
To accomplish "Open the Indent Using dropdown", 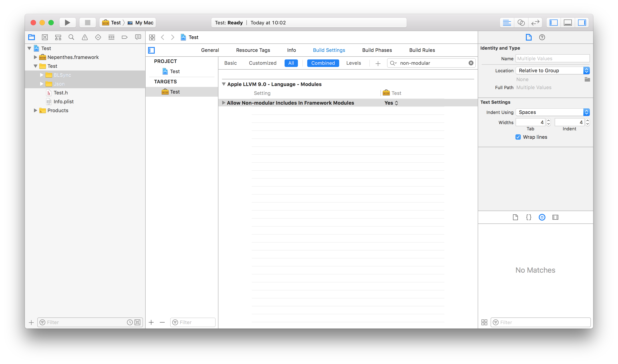I will click(553, 112).
